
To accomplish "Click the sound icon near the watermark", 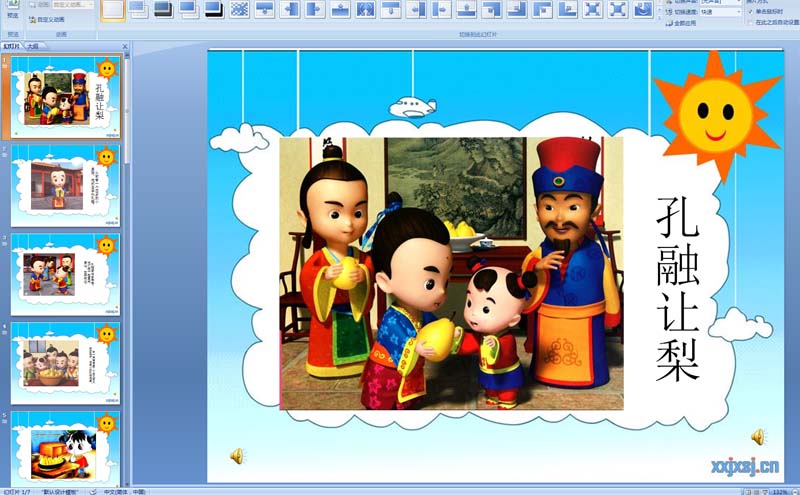I will point(758,437).
